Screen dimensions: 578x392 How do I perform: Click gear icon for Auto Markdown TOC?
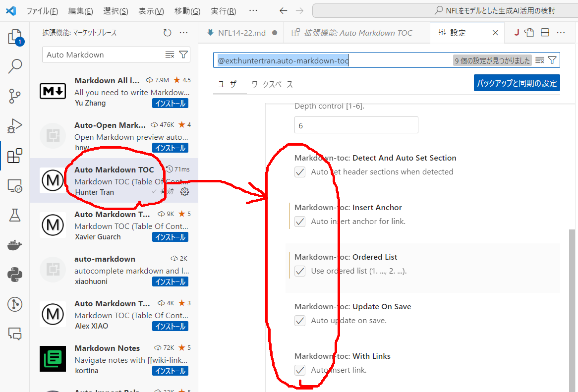click(x=184, y=192)
